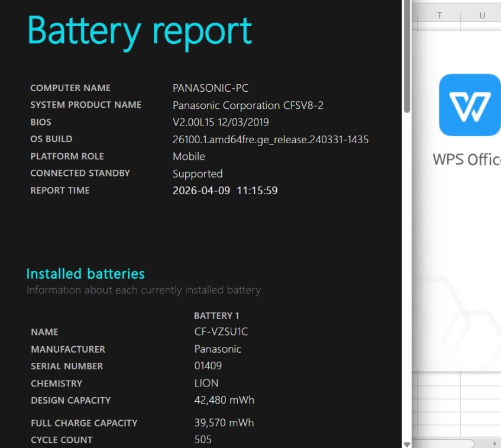The image size is (501, 448).
Task: Click the 42,480 mWh design capacity
Action: [x=224, y=400]
